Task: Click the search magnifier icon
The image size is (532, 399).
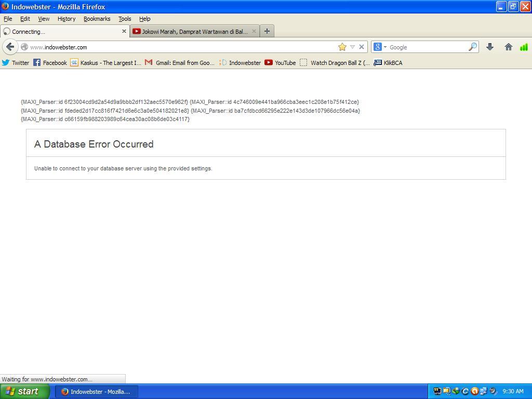Action: click(x=473, y=47)
